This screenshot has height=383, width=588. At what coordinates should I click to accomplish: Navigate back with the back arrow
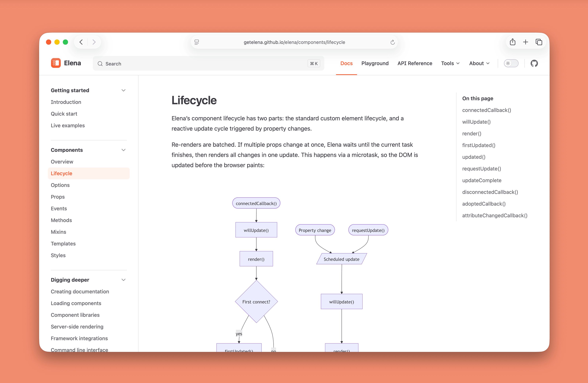coord(81,42)
